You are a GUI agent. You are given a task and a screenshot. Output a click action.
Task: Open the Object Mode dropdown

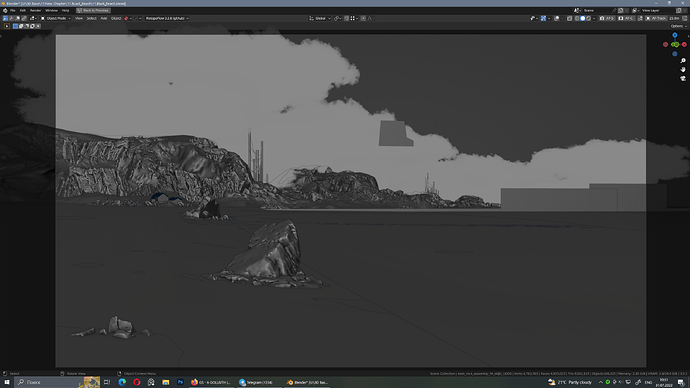(x=55, y=18)
